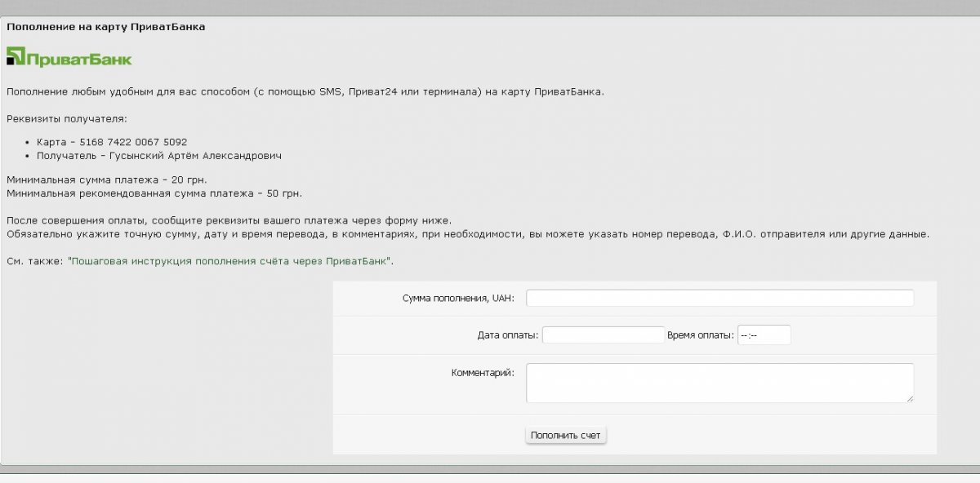The height and width of the screenshot is (483, 980).
Task: Focus the Сумма пополнения, UAH field
Action: point(719,298)
